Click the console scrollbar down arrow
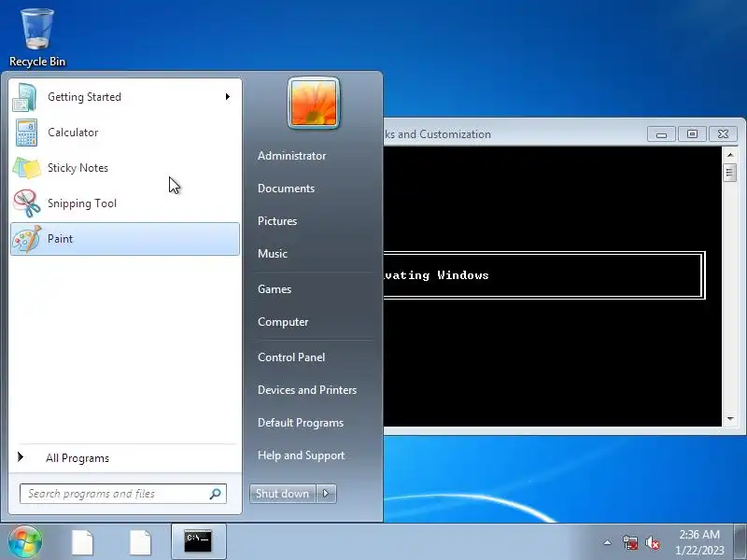The width and height of the screenshot is (747, 560). (730, 419)
